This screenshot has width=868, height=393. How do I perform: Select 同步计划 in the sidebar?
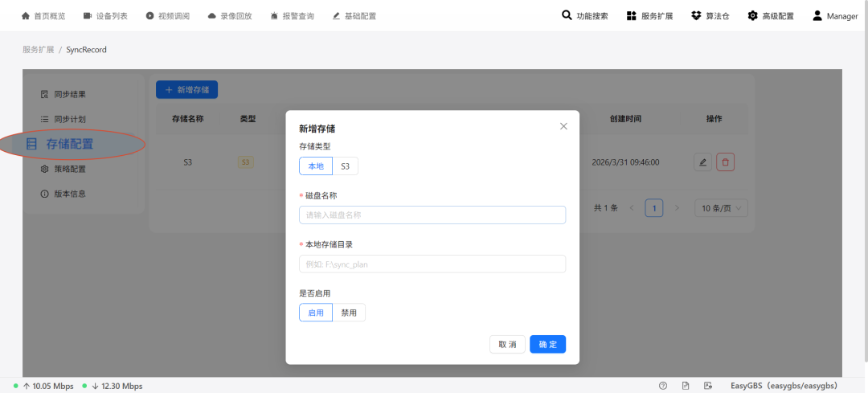click(x=63, y=119)
